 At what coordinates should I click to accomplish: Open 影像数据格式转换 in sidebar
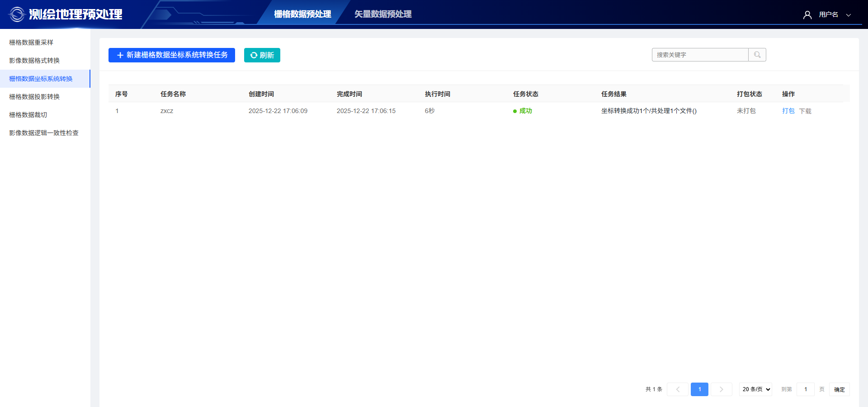pos(34,61)
